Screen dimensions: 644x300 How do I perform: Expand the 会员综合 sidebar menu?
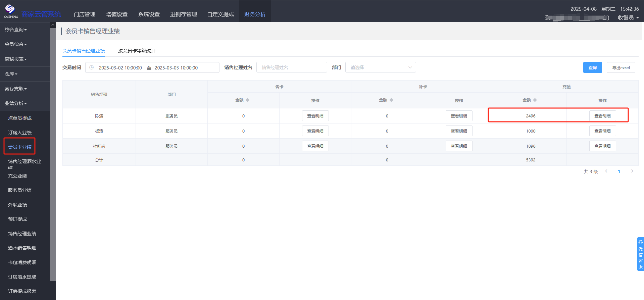tap(25, 44)
